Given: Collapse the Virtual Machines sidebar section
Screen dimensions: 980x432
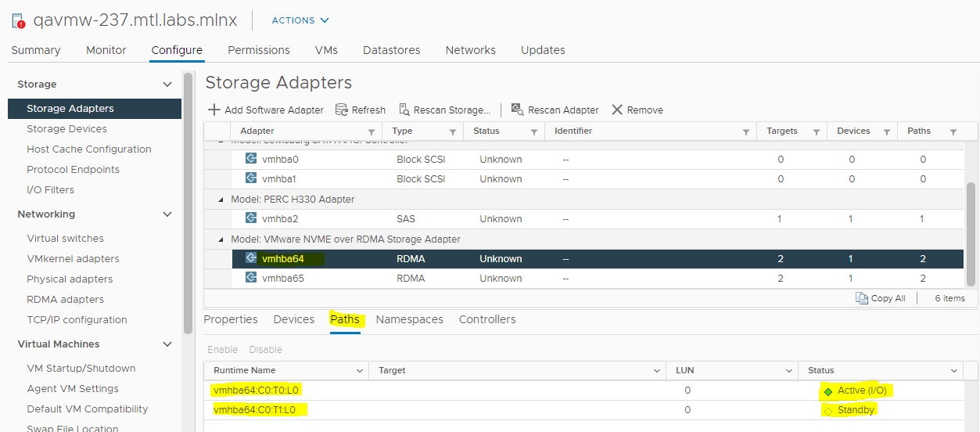Looking at the screenshot, I should (x=167, y=344).
